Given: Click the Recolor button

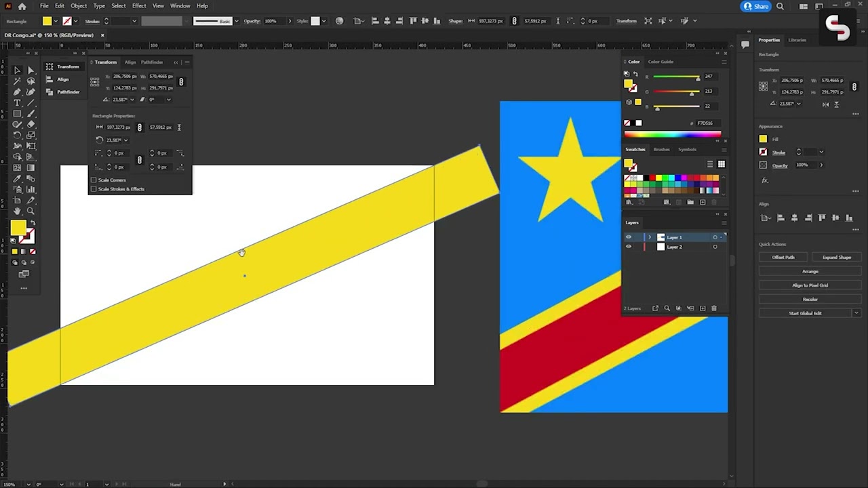Looking at the screenshot, I should (810, 299).
